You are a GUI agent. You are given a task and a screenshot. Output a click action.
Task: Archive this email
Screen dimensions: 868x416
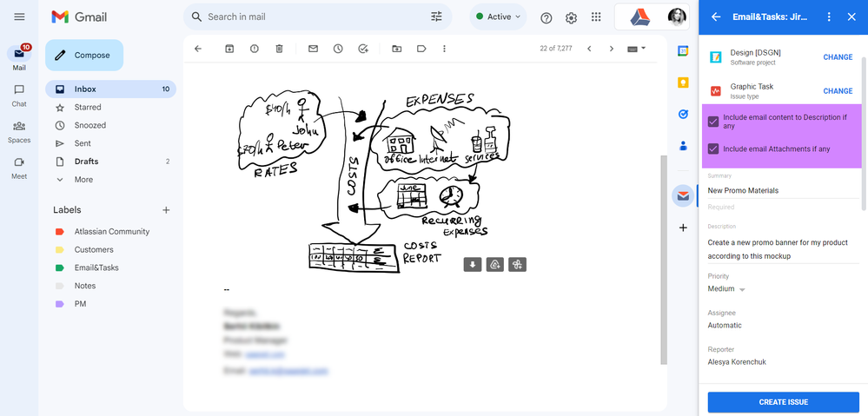pyautogui.click(x=229, y=49)
